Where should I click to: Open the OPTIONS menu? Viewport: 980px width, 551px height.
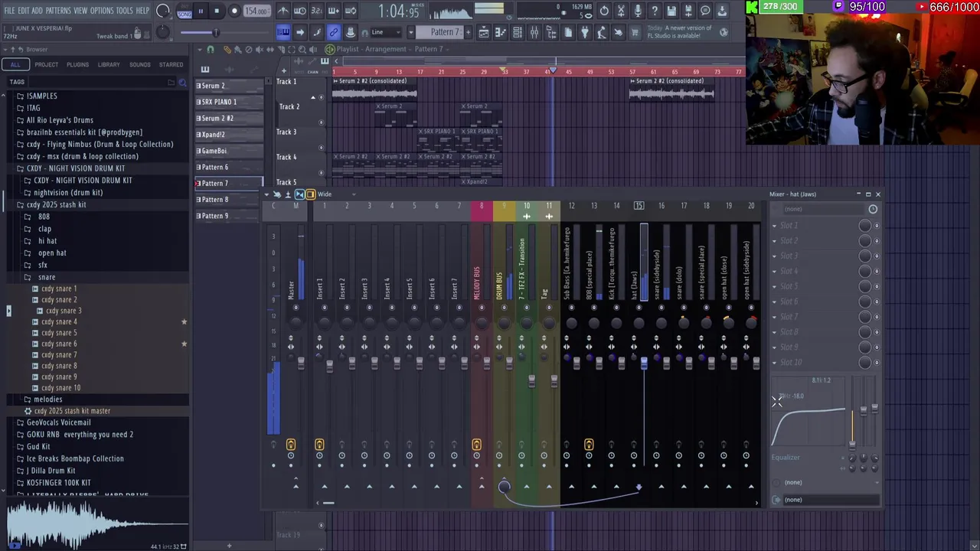(x=102, y=11)
